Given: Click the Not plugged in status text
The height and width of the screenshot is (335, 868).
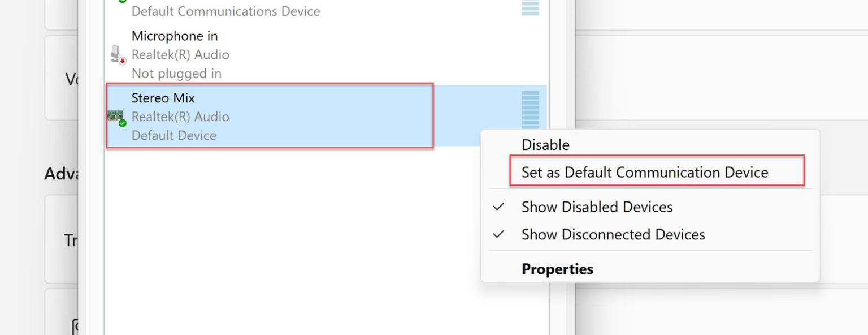Looking at the screenshot, I should tap(176, 73).
